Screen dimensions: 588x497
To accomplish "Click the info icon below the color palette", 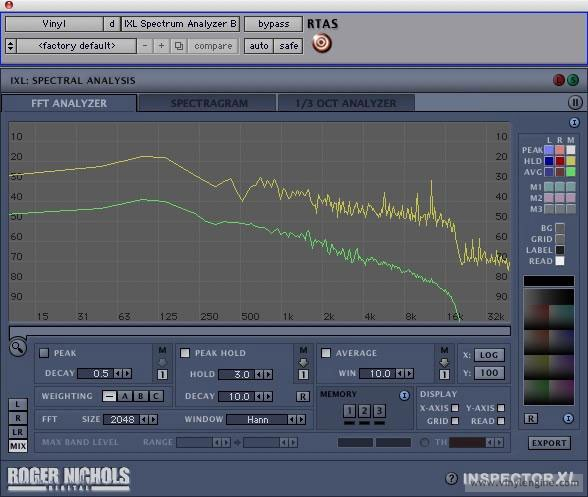I will point(568,419).
